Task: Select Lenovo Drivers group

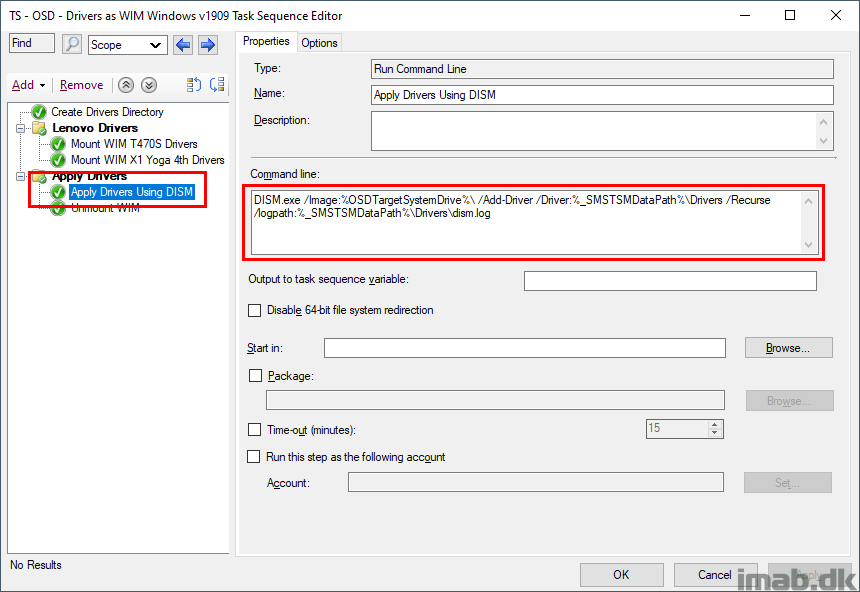Action: [x=95, y=128]
